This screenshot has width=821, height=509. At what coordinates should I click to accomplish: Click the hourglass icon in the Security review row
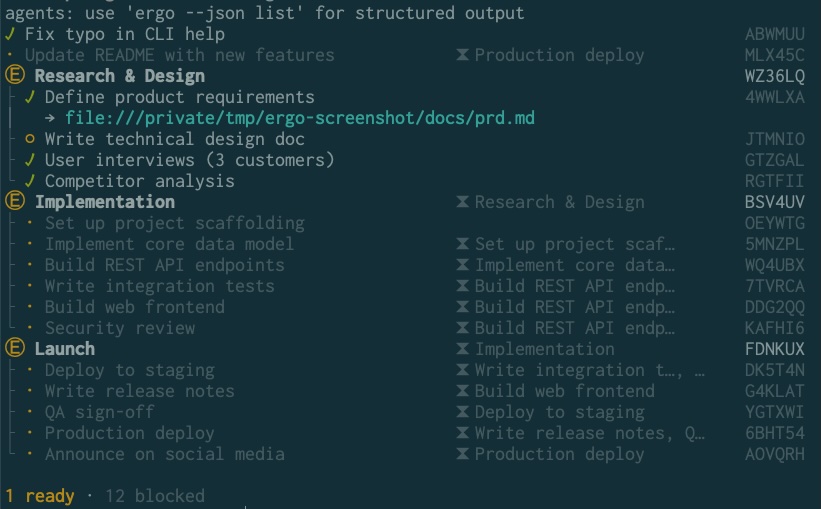coord(462,327)
